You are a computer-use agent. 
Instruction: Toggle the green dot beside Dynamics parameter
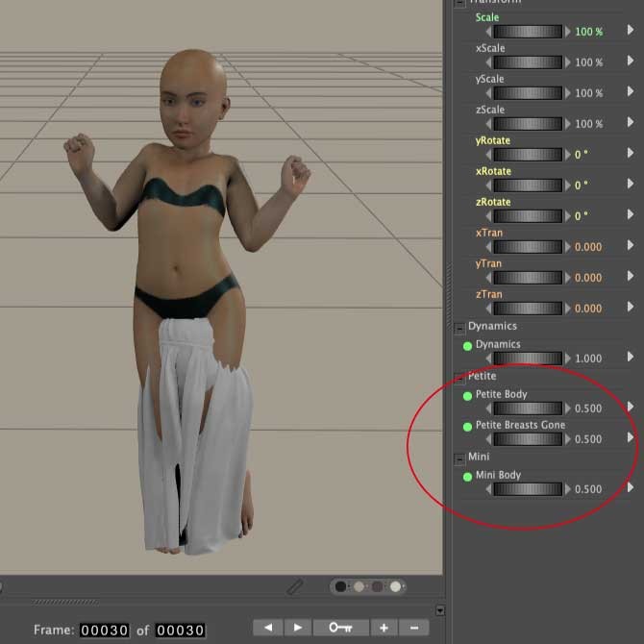[x=468, y=345]
